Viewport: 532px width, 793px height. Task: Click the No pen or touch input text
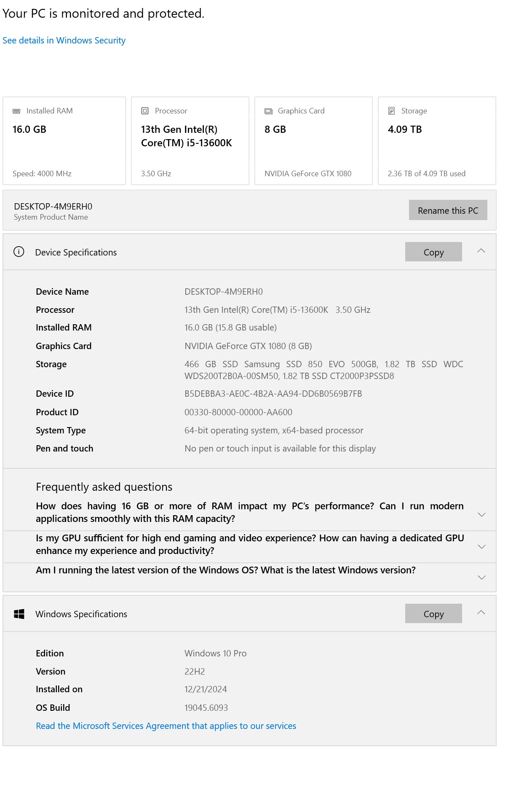point(280,449)
